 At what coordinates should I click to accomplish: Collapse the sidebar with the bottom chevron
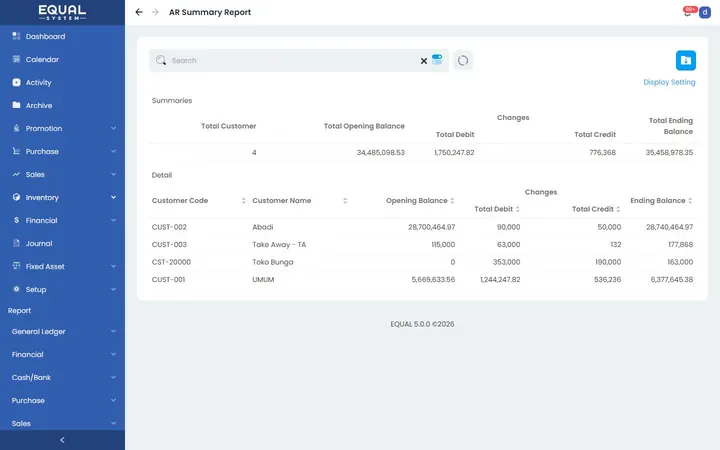coord(62,440)
